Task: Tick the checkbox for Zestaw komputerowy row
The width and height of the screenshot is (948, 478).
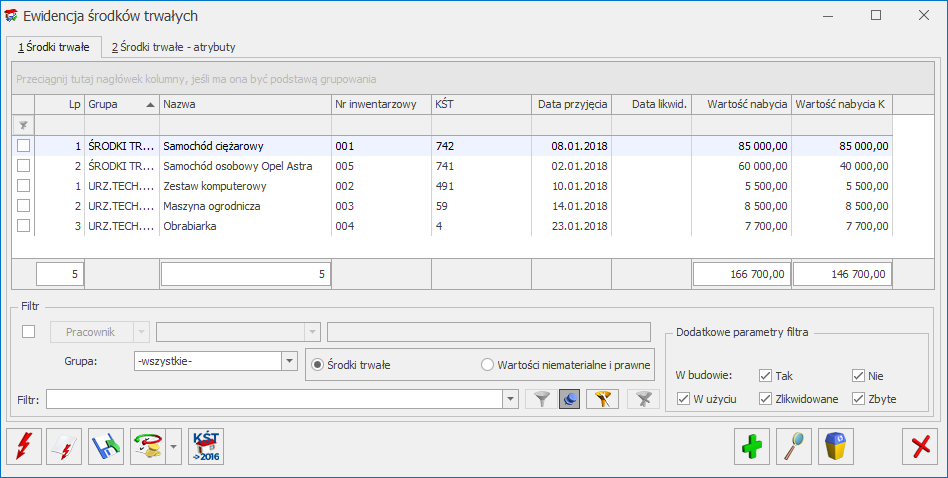Action: (24, 186)
